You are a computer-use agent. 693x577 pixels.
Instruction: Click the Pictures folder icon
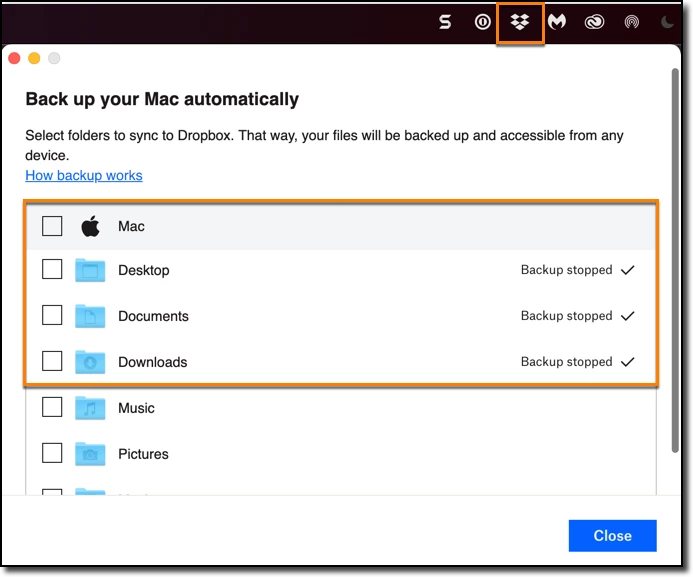point(90,454)
